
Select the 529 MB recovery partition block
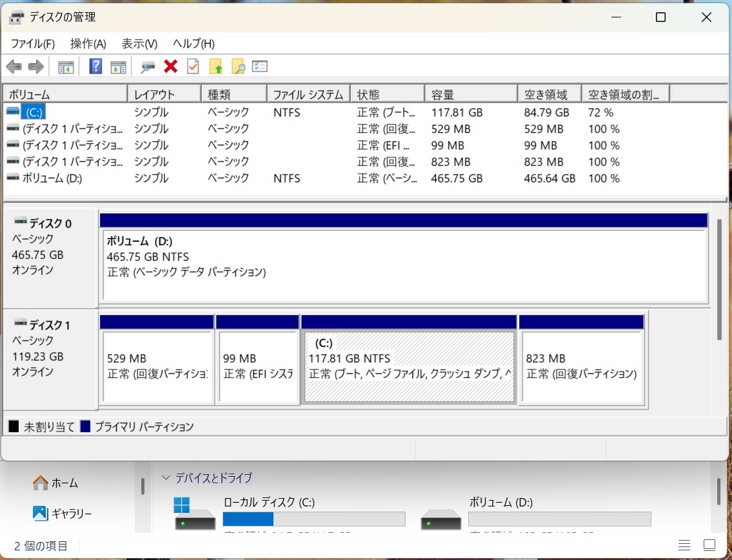click(157, 359)
